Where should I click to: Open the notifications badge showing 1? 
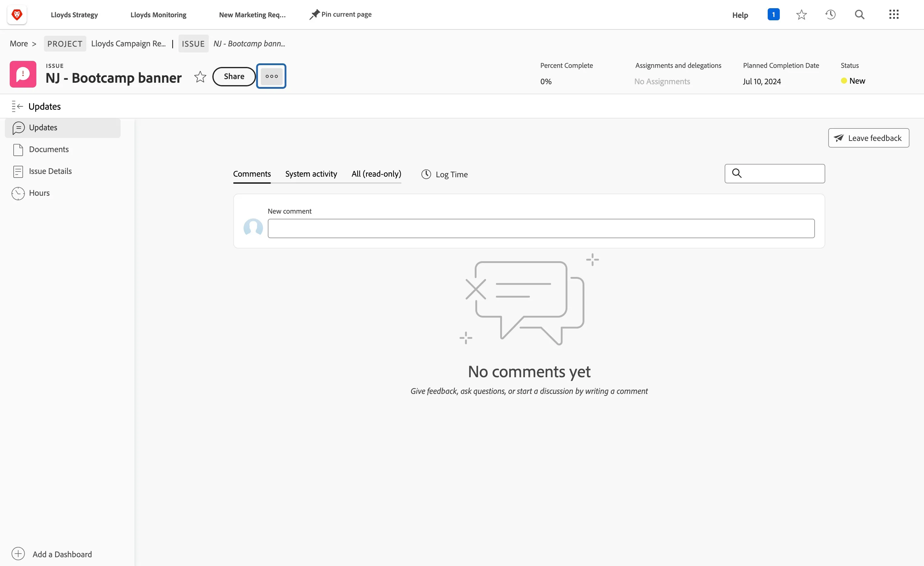[x=773, y=15]
